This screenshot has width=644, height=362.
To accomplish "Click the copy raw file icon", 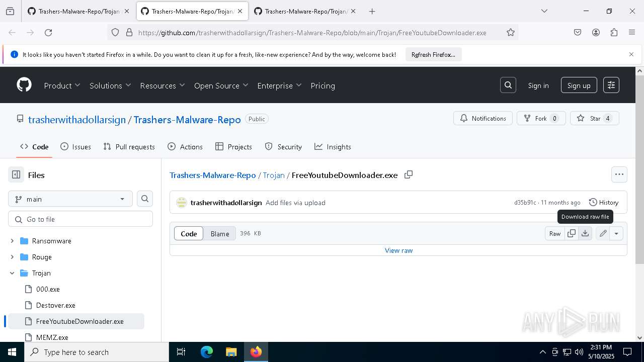I will click(572, 233).
